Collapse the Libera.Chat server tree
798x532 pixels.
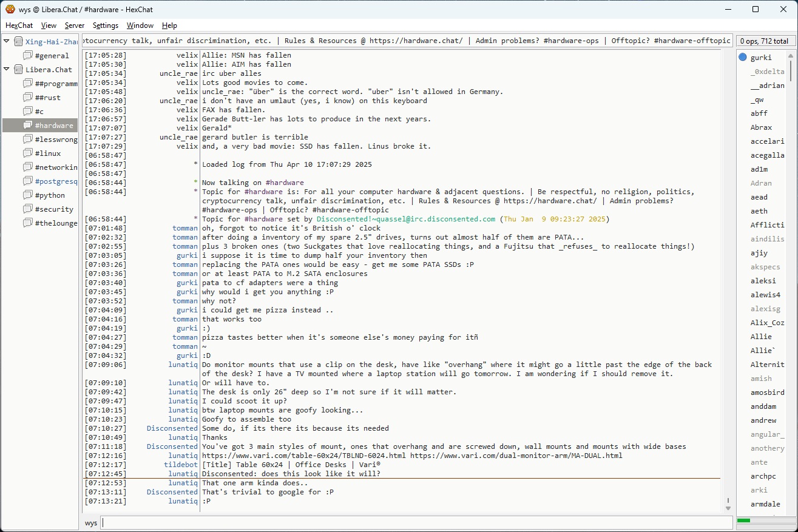pos(7,69)
